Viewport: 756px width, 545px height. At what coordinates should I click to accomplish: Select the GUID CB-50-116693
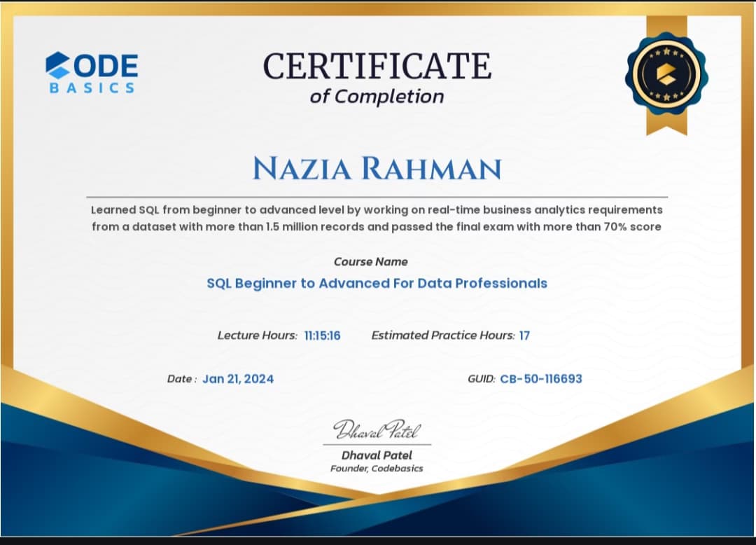point(540,378)
